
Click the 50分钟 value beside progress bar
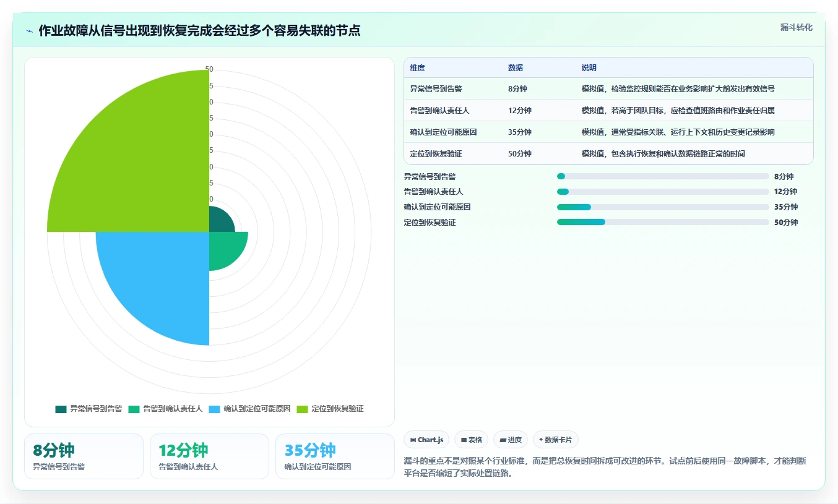point(786,223)
